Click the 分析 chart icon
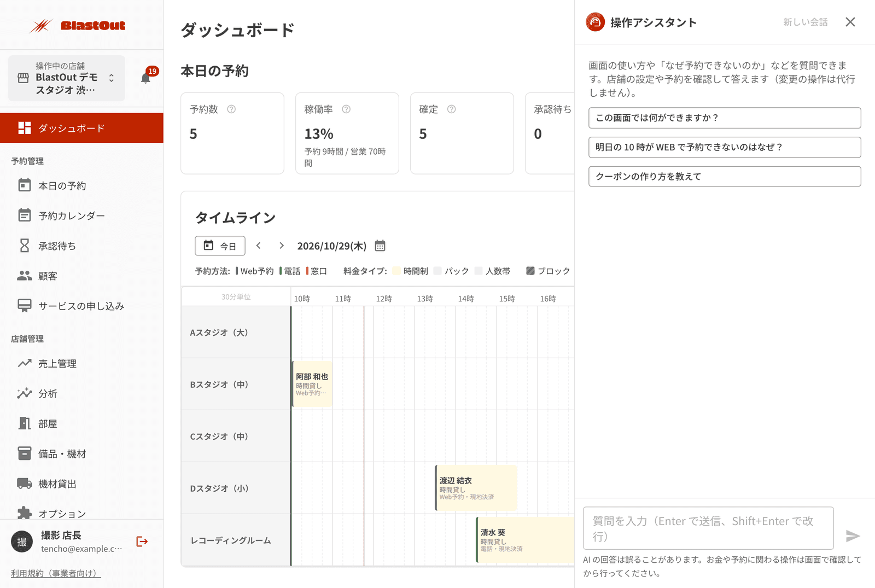The height and width of the screenshot is (588, 875). 25,393
